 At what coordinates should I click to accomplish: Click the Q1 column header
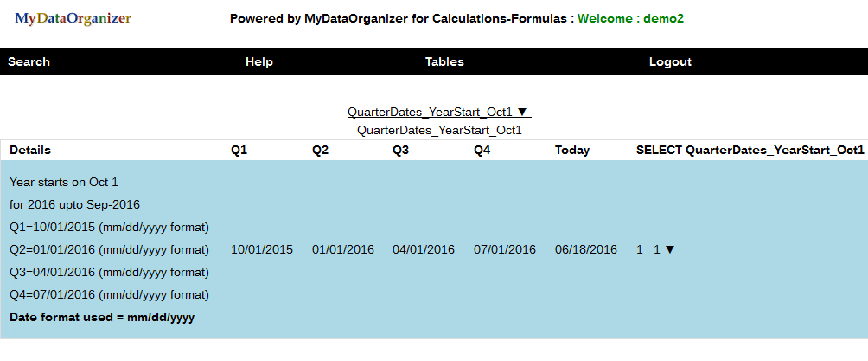[239, 150]
